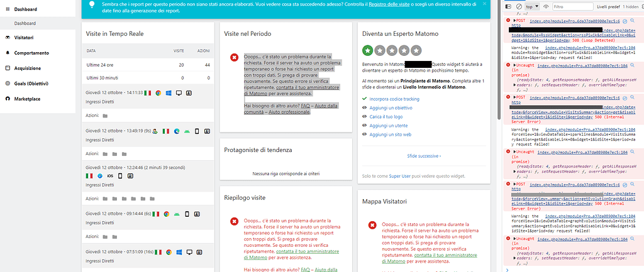Click the red error icon in Mappa Visitatori
644x272 pixels.
(x=372, y=225)
